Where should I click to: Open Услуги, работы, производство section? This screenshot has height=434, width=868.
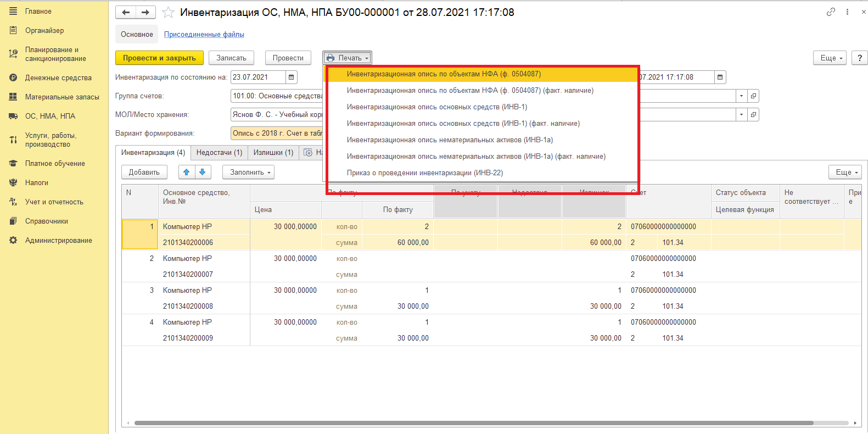point(51,140)
